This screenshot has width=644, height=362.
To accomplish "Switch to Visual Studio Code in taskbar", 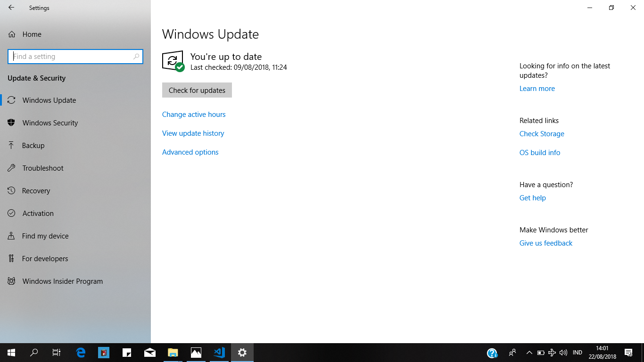I will 219,352.
